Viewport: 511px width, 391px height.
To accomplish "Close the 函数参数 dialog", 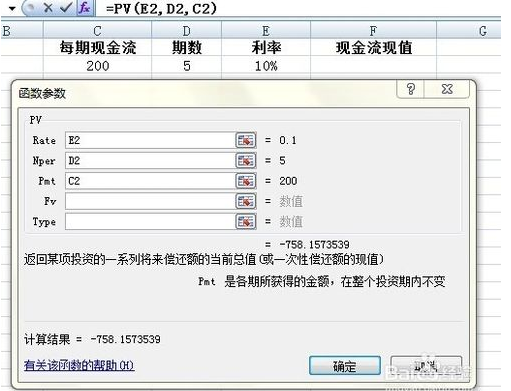I will click(447, 89).
